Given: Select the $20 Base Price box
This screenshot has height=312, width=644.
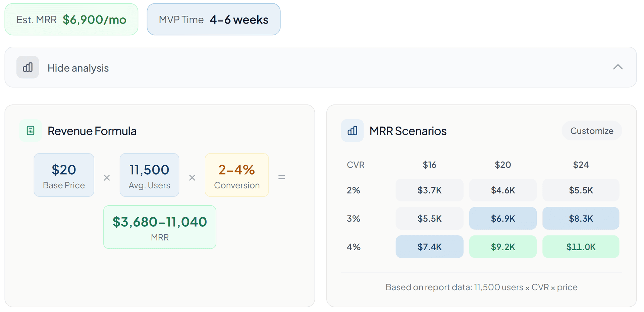Looking at the screenshot, I should coord(64,175).
